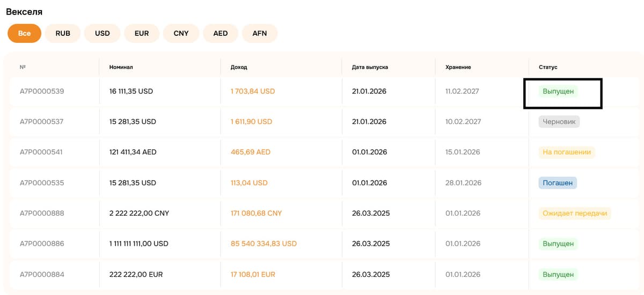This screenshot has height=295, width=644.
Task: Click storage date 11.02.2027
Action: 462,91
